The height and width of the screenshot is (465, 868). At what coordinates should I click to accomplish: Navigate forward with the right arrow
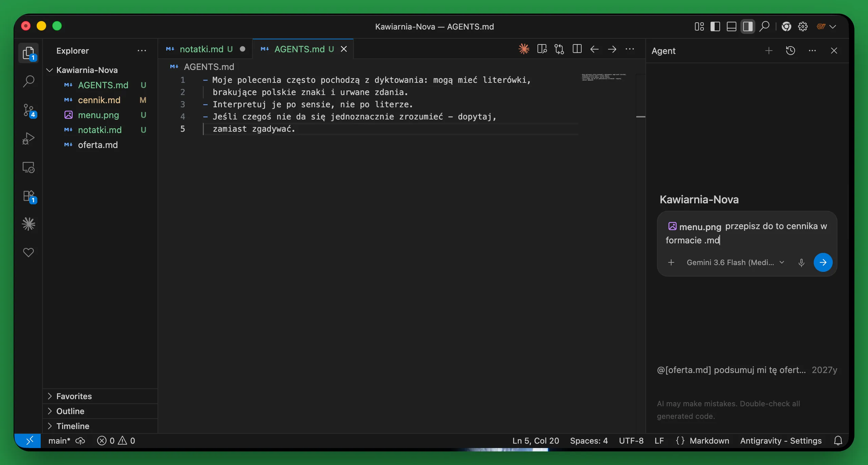pos(612,49)
